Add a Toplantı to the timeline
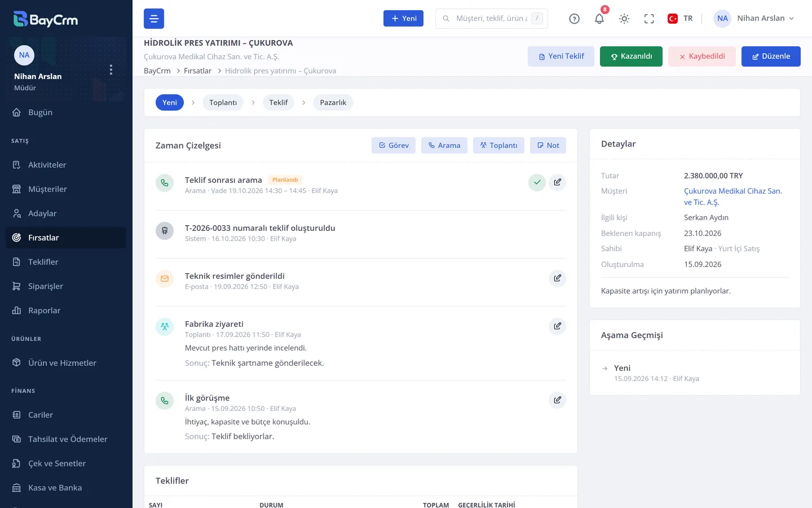Viewport: 812px width, 508px height. pyautogui.click(x=498, y=146)
